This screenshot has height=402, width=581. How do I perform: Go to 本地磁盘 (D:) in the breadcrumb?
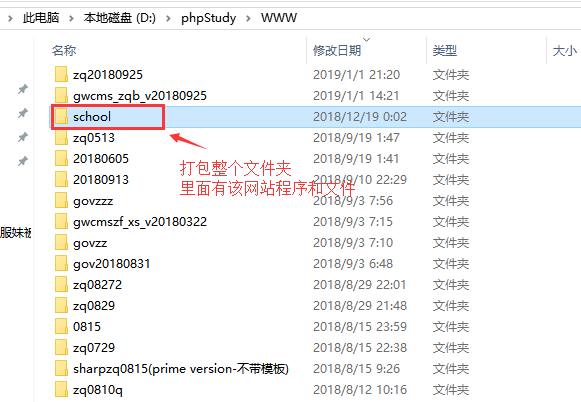pos(119,18)
